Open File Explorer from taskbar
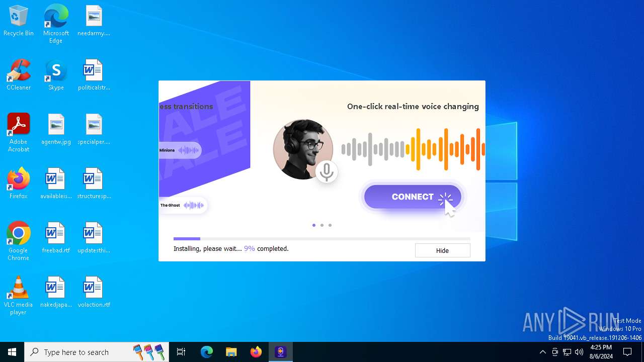The image size is (644, 362). pyautogui.click(x=231, y=352)
